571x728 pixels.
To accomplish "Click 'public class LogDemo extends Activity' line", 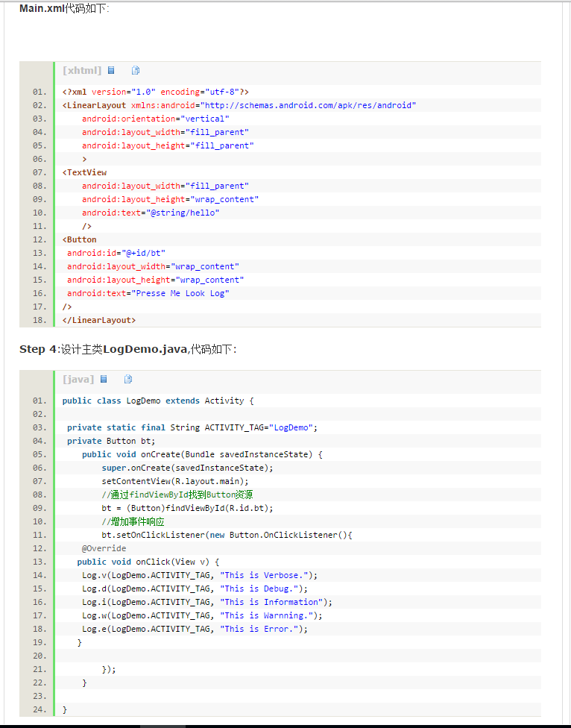I will pyautogui.click(x=158, y=401).
